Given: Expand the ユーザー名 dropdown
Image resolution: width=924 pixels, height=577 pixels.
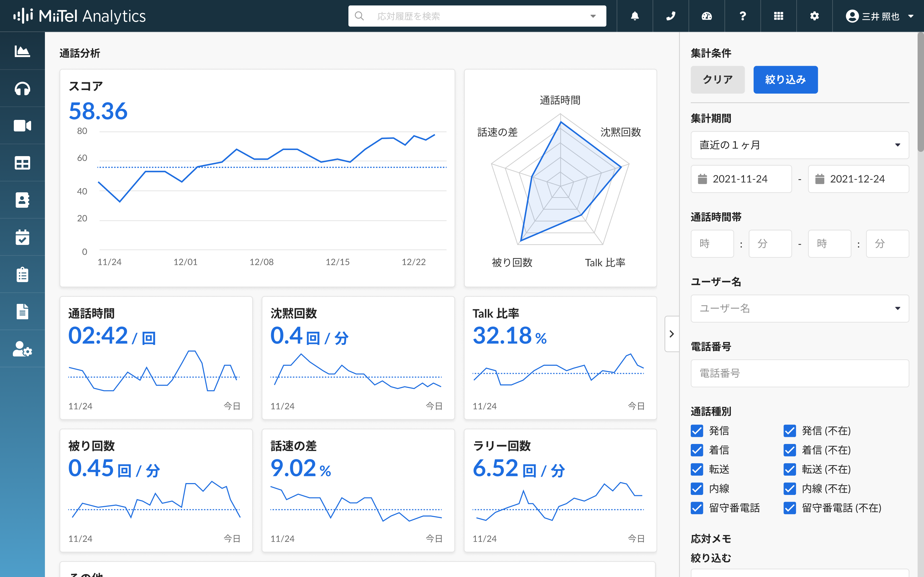Looking at the screenshot, I should 800,308.
